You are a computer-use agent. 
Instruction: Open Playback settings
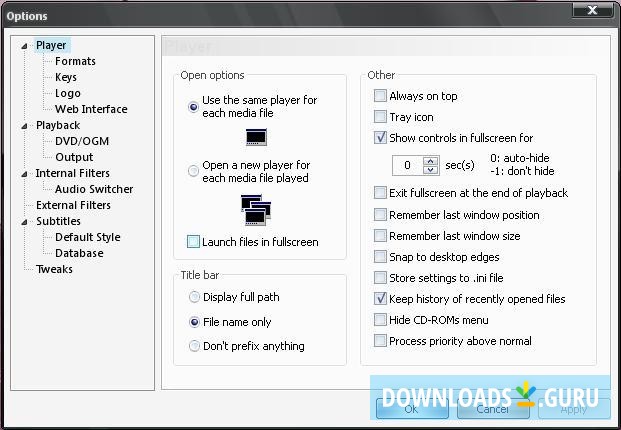click(x=58, y=125)
